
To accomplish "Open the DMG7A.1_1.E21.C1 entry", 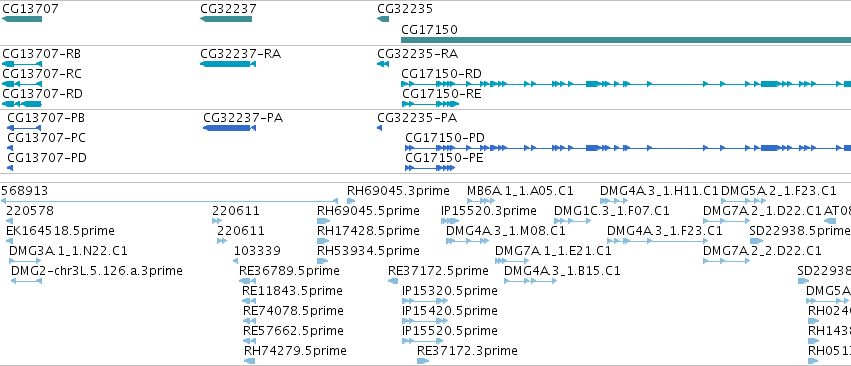I will tap(553, 251).
